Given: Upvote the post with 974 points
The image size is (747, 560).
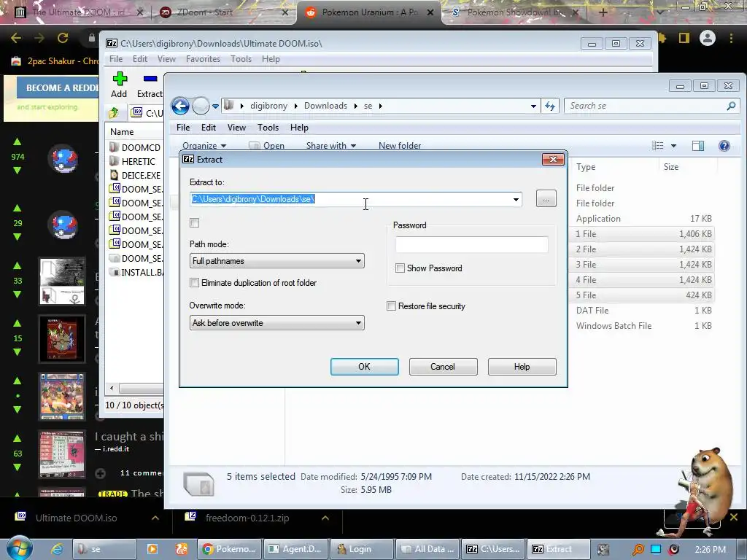Looking at the screenshot, I should click(x=18, y=142).
